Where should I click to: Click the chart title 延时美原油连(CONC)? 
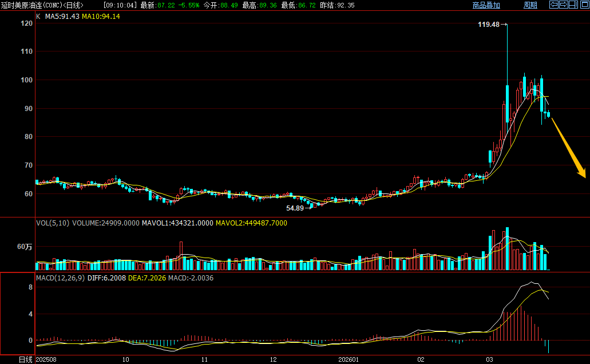pyautogui.click(x=31, y=5)
